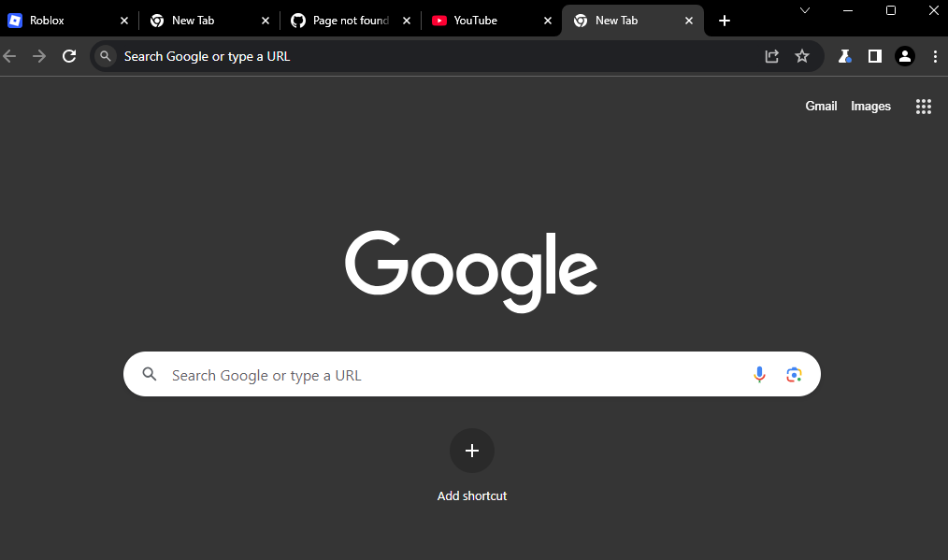Open a new tab with plus button
The height and width of the screenshot is (560, 948).
click(725, 21)
